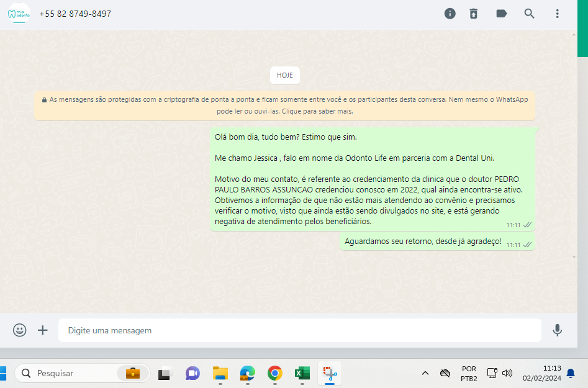Open Snipping Tool on the taskbar
Screen dimensions: 588x388
coord(330,373)
